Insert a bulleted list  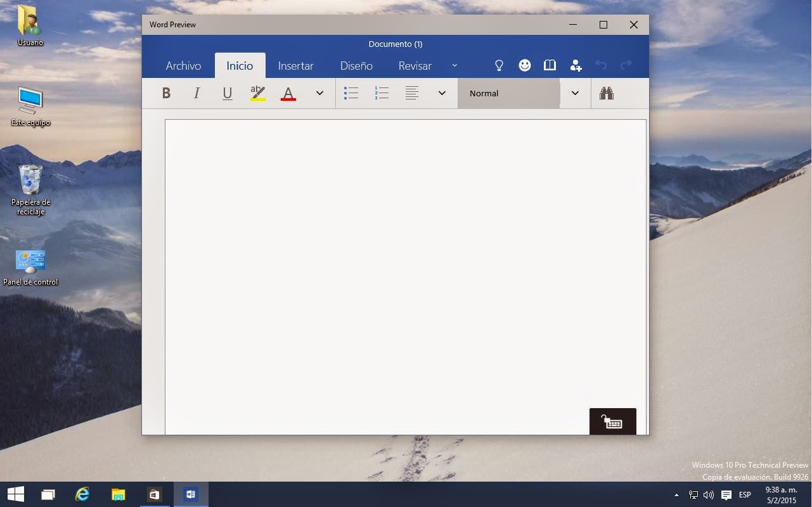click(x=351, y=93)
